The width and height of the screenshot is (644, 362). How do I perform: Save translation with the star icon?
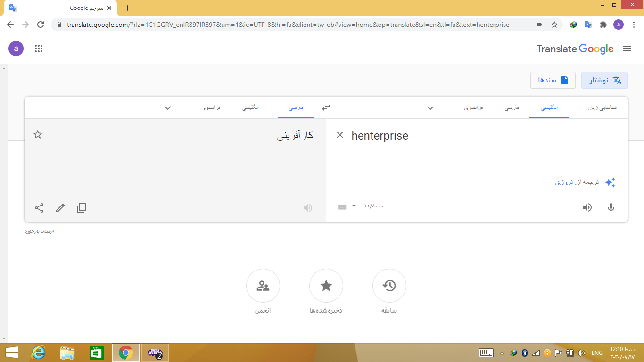38,135
